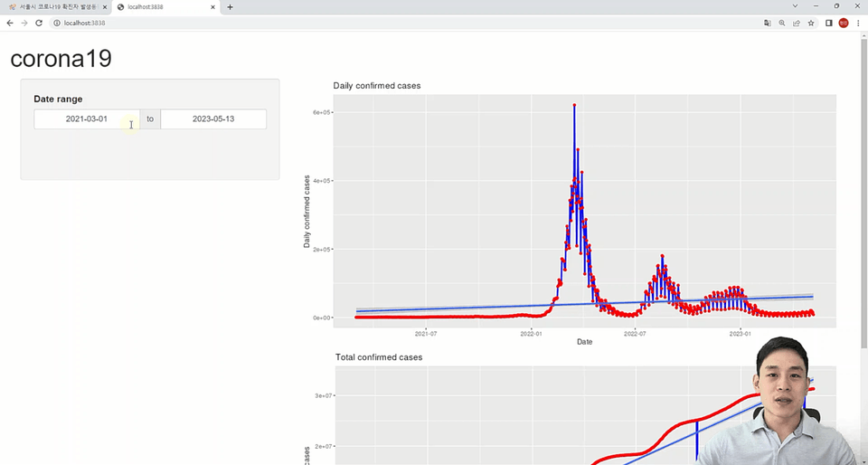The height and width of the screenshot is (465, 868).
Task: Click the corona19 page title
Action: click(x=61, y=59)
